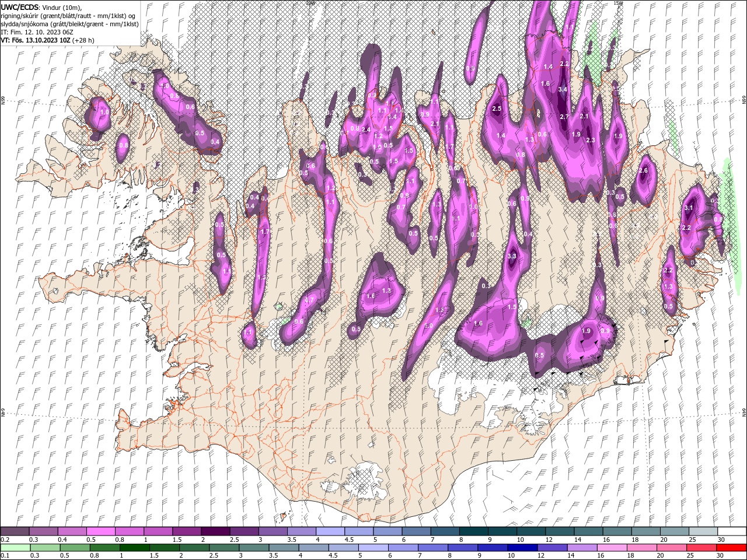Select the 2.4 value label on the map
747x560 pixels.
[366, 129]
